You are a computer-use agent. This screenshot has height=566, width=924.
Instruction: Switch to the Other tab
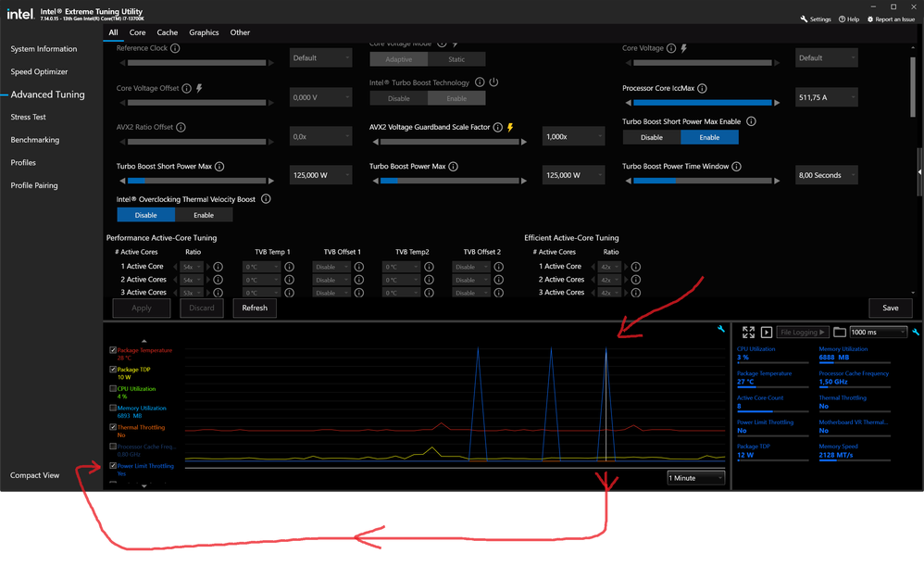click(x=240, y=32)
